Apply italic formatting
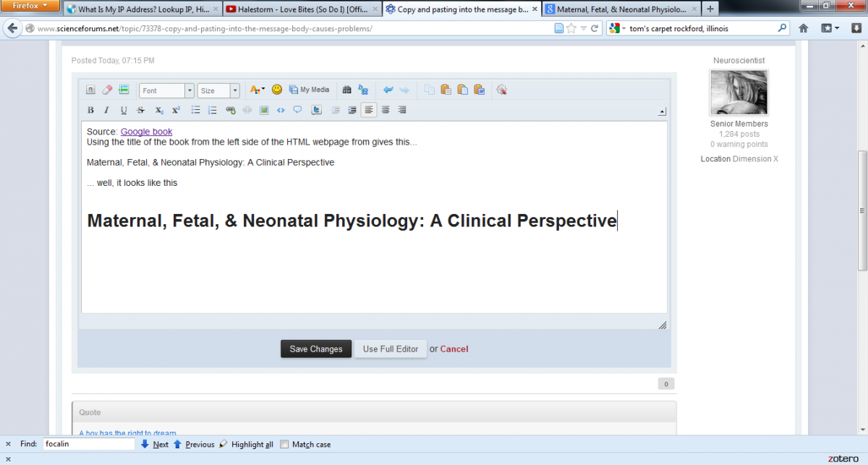868x465 pixels. [106, 111]
